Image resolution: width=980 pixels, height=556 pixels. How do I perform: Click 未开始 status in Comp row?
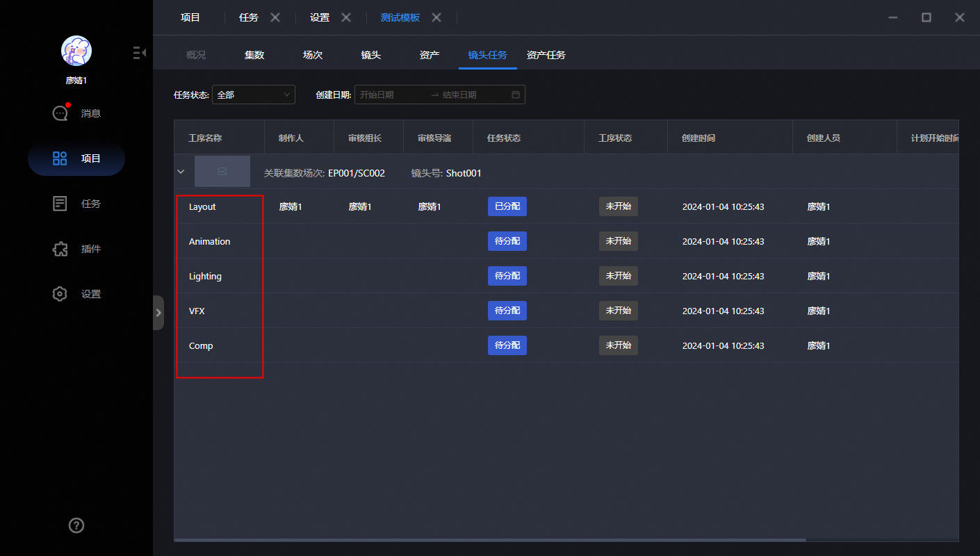[619, 345]
